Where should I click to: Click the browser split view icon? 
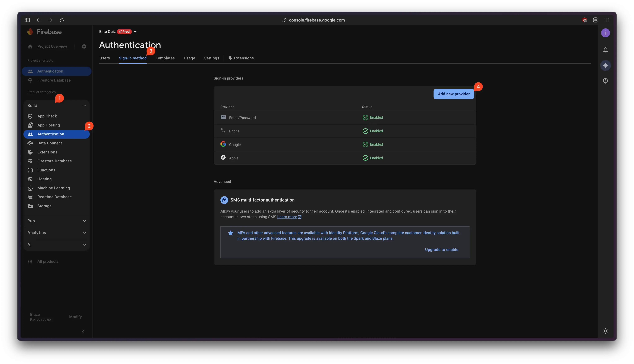(607, 20)
